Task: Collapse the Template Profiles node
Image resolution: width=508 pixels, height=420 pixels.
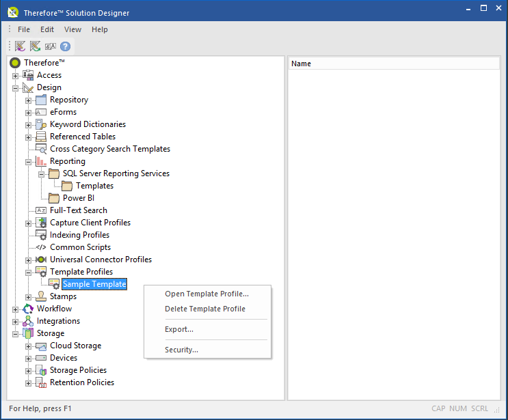Action: point(28,272)
